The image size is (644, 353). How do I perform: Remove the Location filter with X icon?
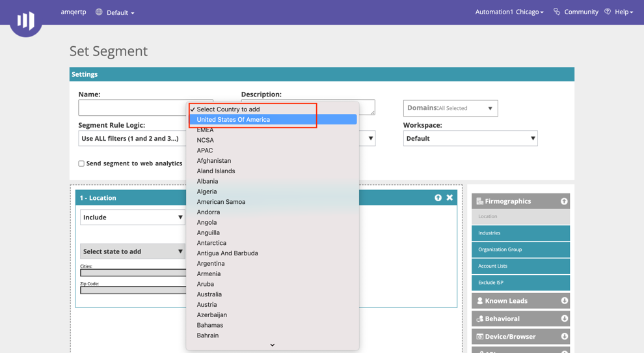[x=449, y=197]
